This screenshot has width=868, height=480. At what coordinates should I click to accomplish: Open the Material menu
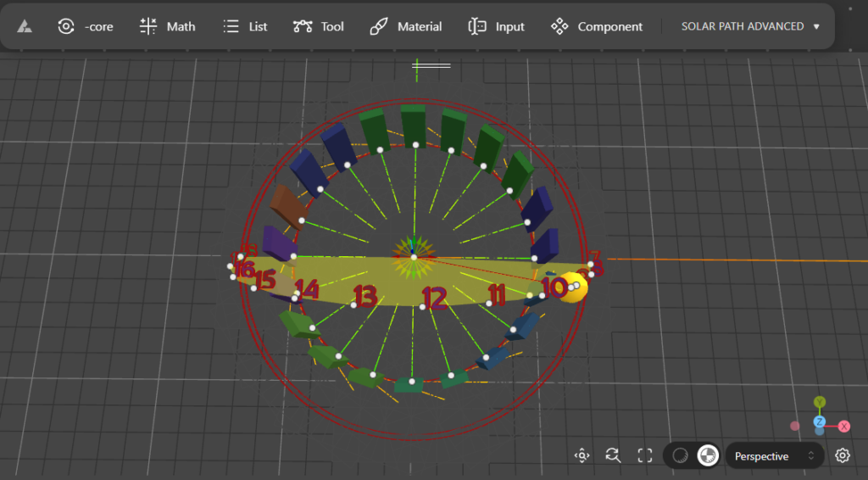[406, 26]
